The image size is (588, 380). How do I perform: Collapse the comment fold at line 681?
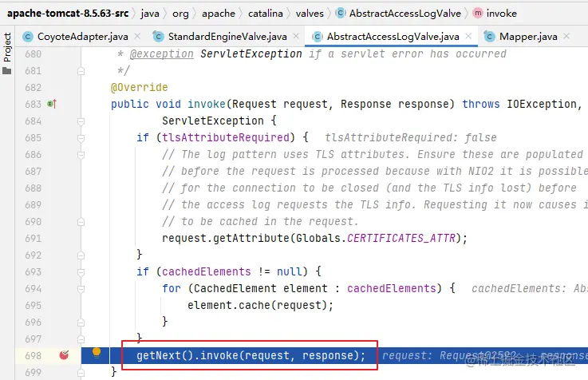(81, 71)
